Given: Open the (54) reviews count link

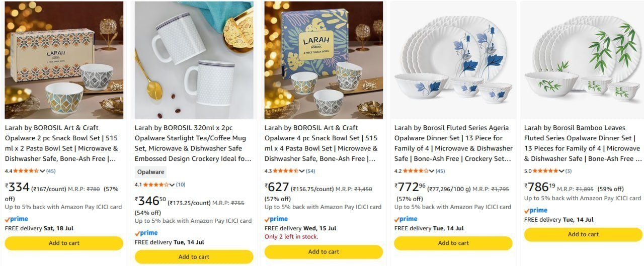Looking at the screenshot, I should (310, 171).
